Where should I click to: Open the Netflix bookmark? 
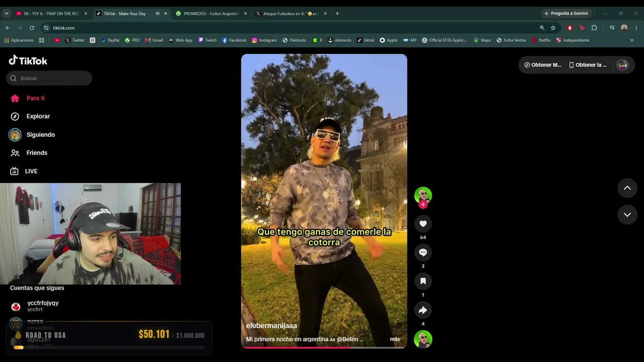click(541, 40)
